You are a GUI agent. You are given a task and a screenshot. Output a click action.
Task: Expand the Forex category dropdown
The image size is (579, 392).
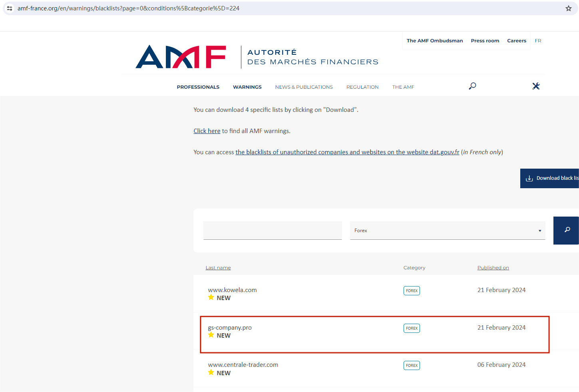click(448, 231)
